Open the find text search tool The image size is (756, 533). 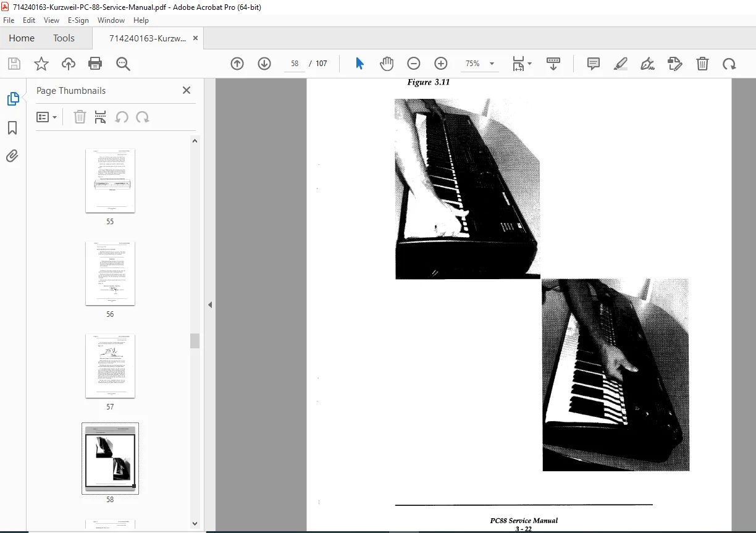pos(123,64)
